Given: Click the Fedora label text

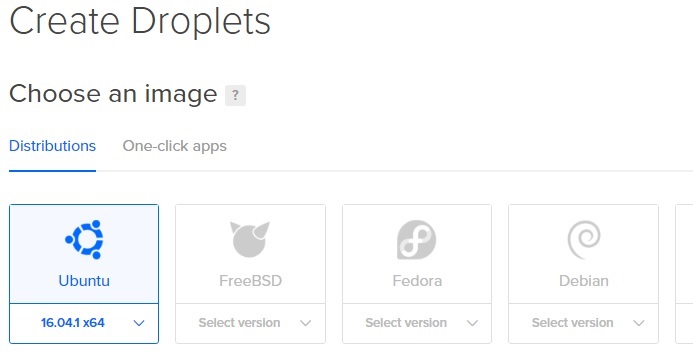Looking at the screenshot, I should click(417, 281).
